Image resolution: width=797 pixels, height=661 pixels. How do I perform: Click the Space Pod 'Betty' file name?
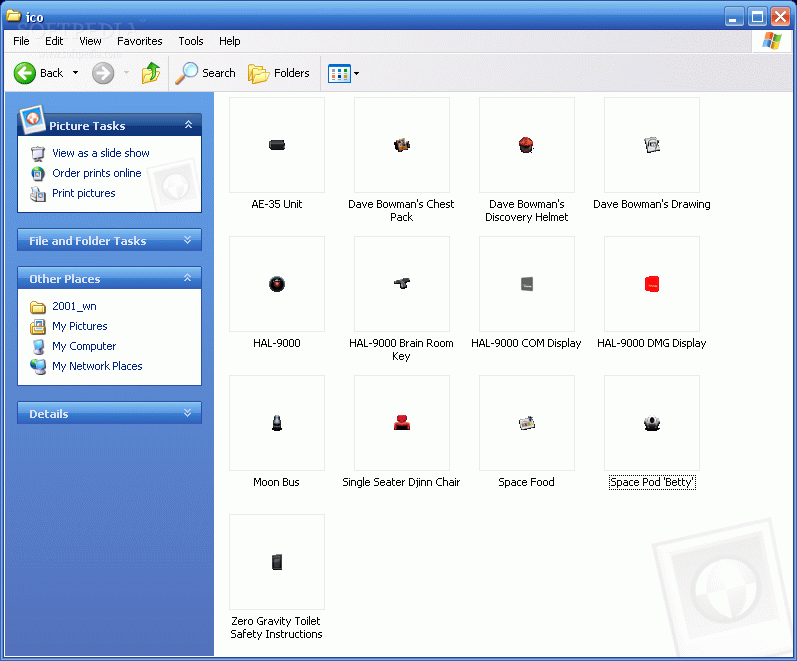click(652, 482)
